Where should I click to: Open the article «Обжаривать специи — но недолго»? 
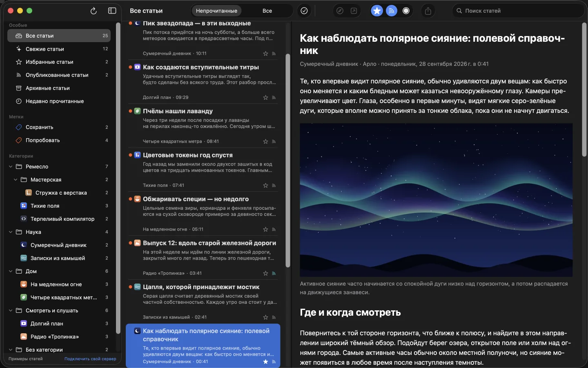pos(203,214)
